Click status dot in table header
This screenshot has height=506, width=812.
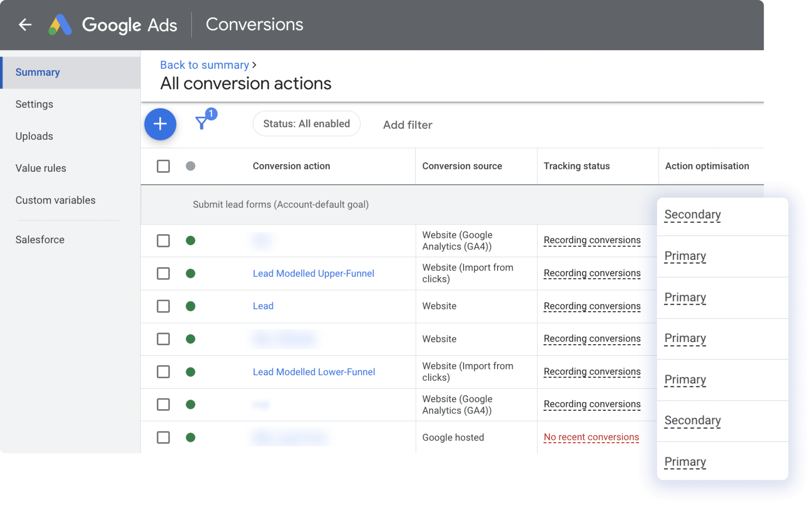pos(191,166)
